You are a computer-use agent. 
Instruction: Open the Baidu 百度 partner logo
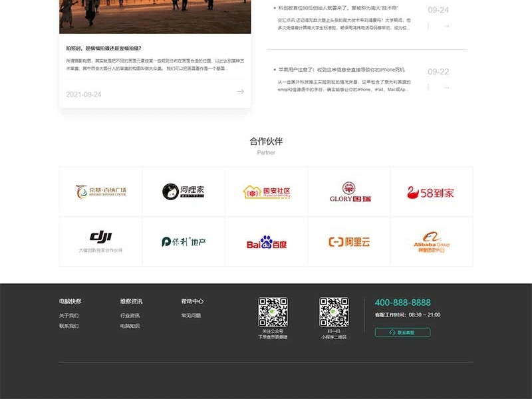pos(267,242)
